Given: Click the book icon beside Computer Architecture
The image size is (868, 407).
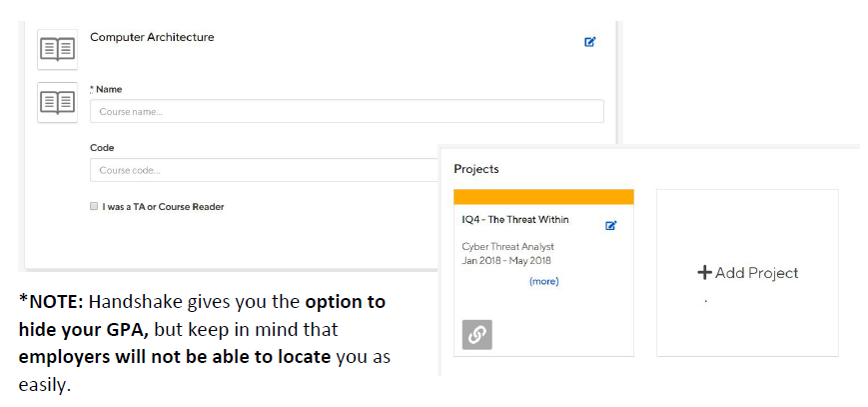Looking at the screenshot, I should click(57, 48).
